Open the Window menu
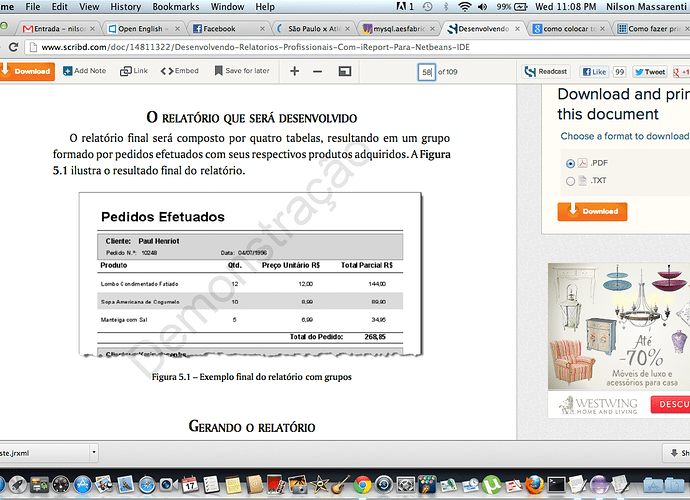Image resolution: width=690 pixels, height=500 pixels. click(227, 7)
